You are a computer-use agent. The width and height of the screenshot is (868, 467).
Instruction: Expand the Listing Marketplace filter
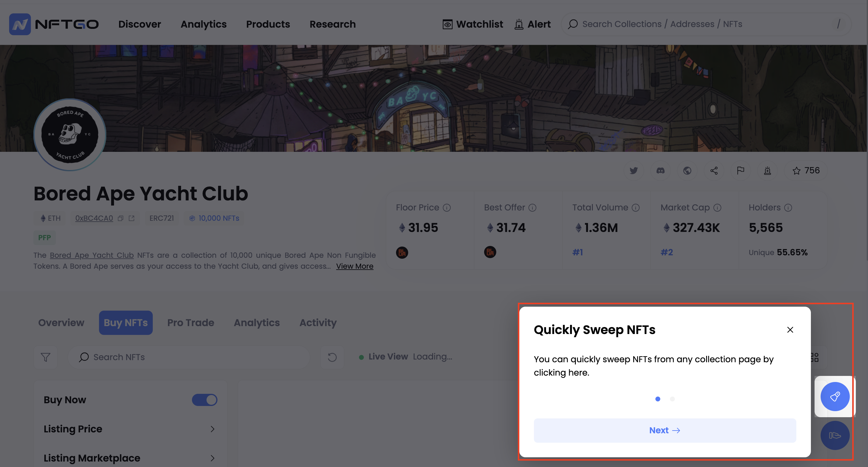(130, 458)
